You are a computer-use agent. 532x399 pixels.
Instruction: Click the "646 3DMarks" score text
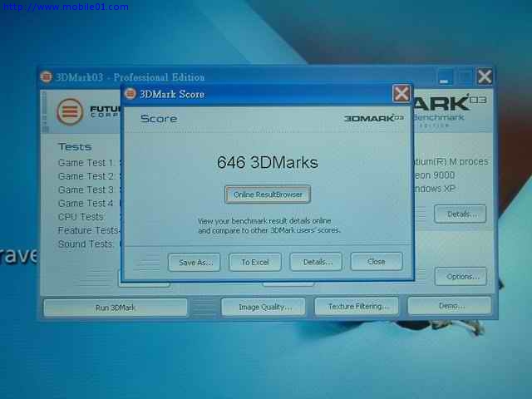click(268, 162)
